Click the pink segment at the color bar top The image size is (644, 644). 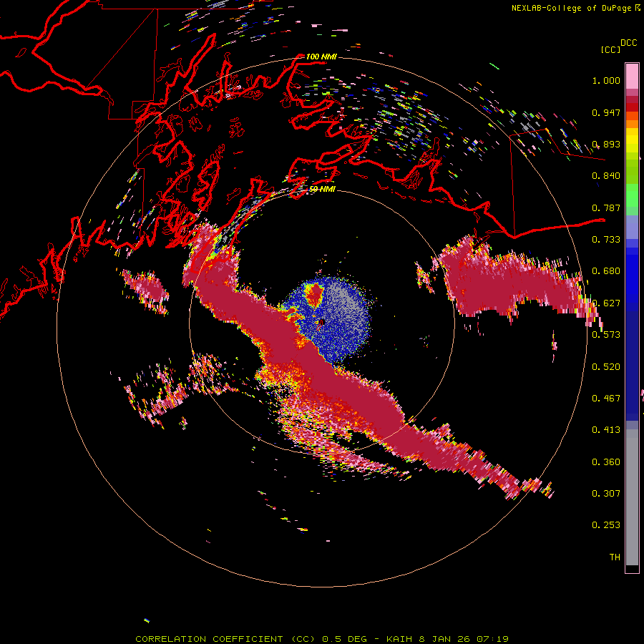click(x=632, y=76)
